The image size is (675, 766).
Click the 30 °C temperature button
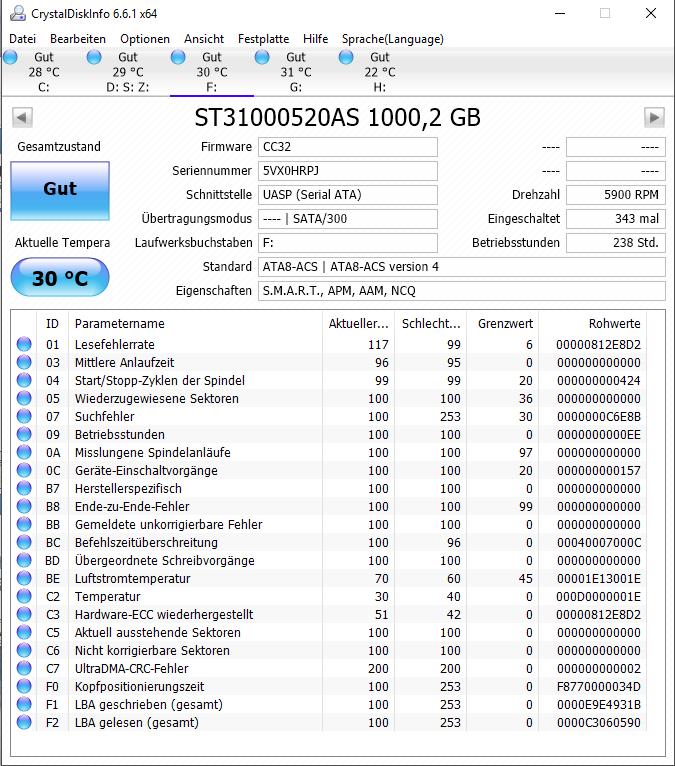[x=60, y=277]
